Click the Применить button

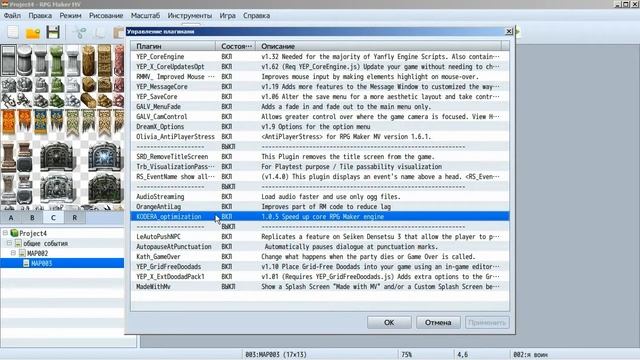coord(487,322)
